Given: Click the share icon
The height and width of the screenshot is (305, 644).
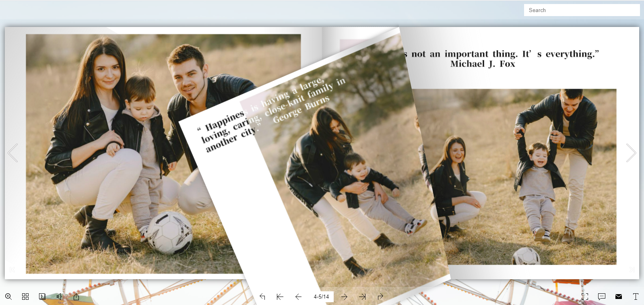Looking at the screenshot, I should (x=76, y=297).
